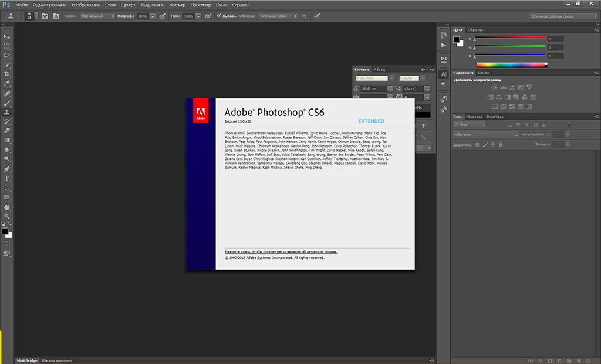Select the Lasso tool
Screen dimensions: 601x364
[x=7, y=55]
